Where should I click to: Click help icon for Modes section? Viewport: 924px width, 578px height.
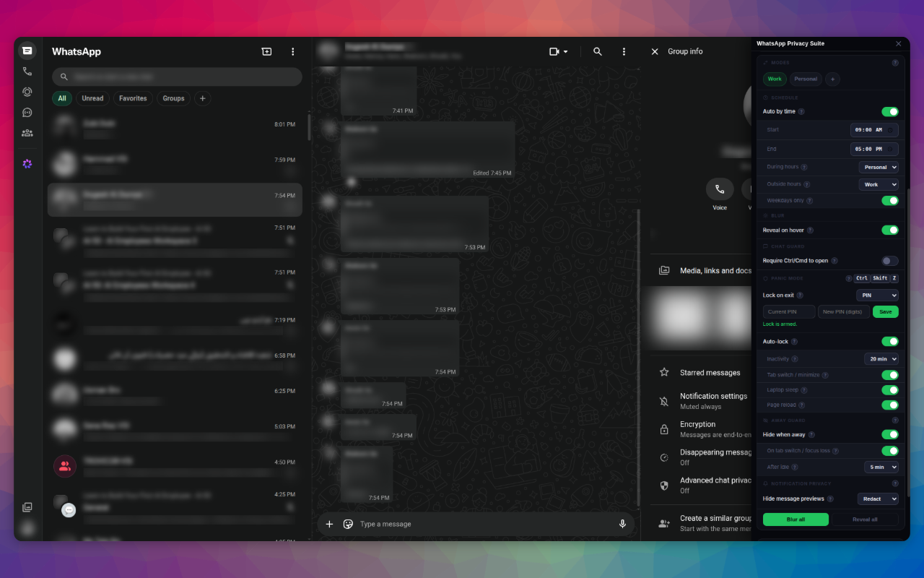pyautogui.click(x=895, y=63)
